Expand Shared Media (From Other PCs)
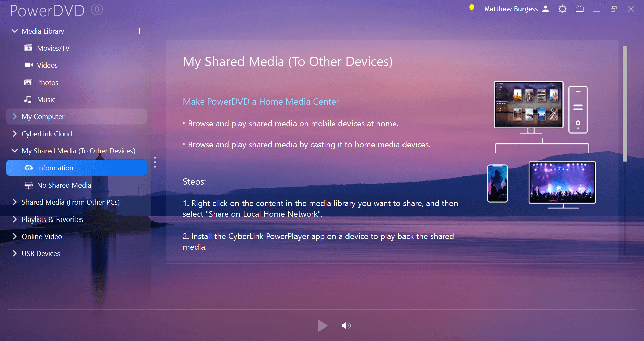644x341 pixels. pos(15,202)
